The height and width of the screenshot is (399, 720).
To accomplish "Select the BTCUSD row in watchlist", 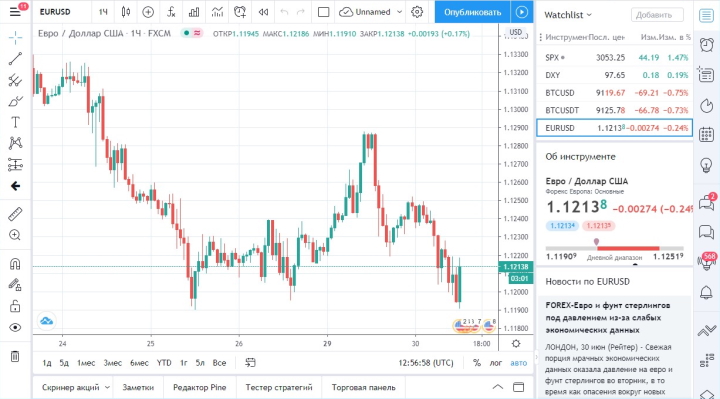I will click(614, 93).
